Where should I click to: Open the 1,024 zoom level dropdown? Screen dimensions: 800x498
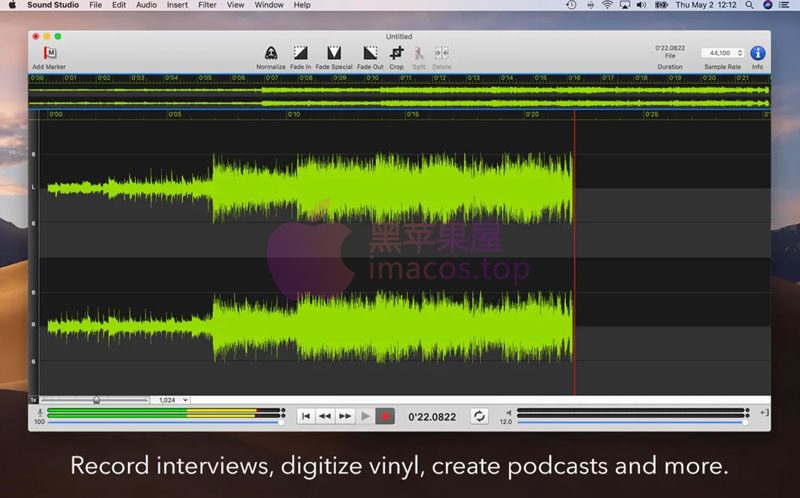pyautogui.click(x=173, y=400)
